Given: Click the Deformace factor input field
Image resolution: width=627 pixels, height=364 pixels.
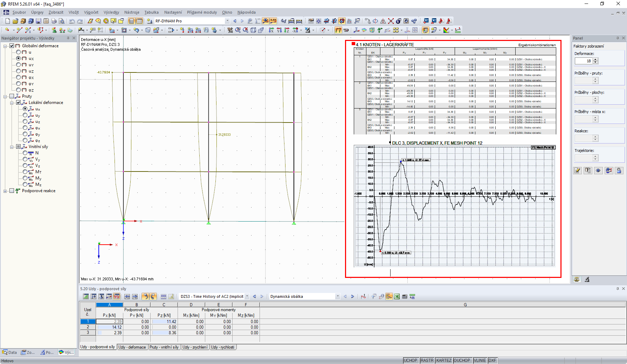Looking at the screenshot, I should [584, 61].
